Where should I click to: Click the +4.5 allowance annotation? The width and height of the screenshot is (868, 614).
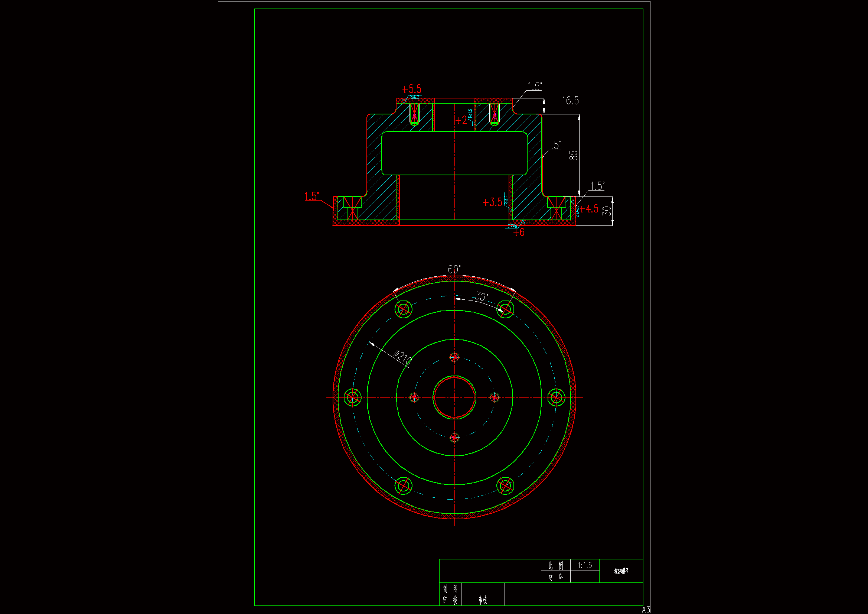588,209
